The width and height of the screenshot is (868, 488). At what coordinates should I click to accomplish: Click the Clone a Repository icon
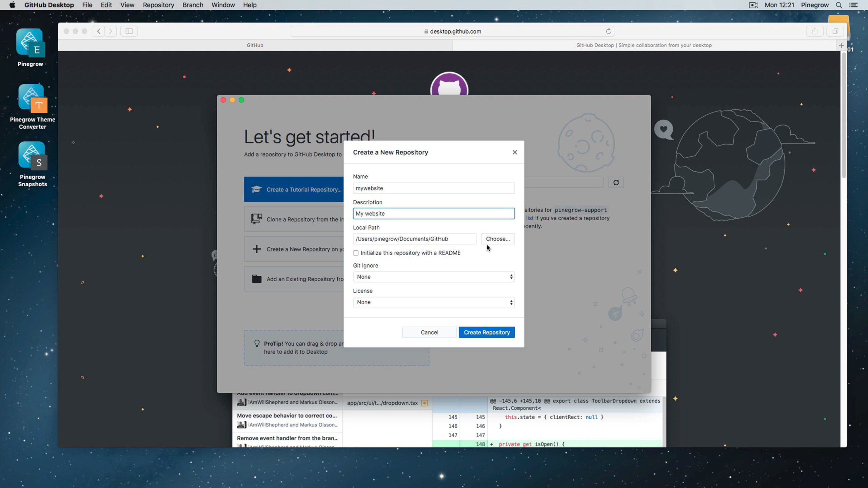(257, 219)
